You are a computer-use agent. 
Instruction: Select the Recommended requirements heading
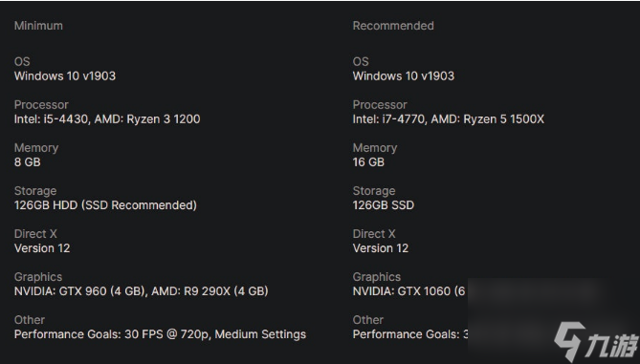pos(393,26)
